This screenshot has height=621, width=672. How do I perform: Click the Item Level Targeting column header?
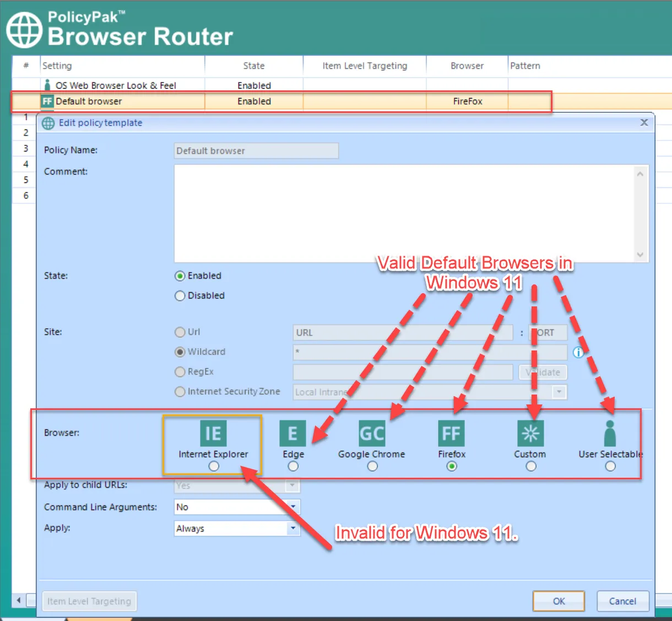[365, 66]
